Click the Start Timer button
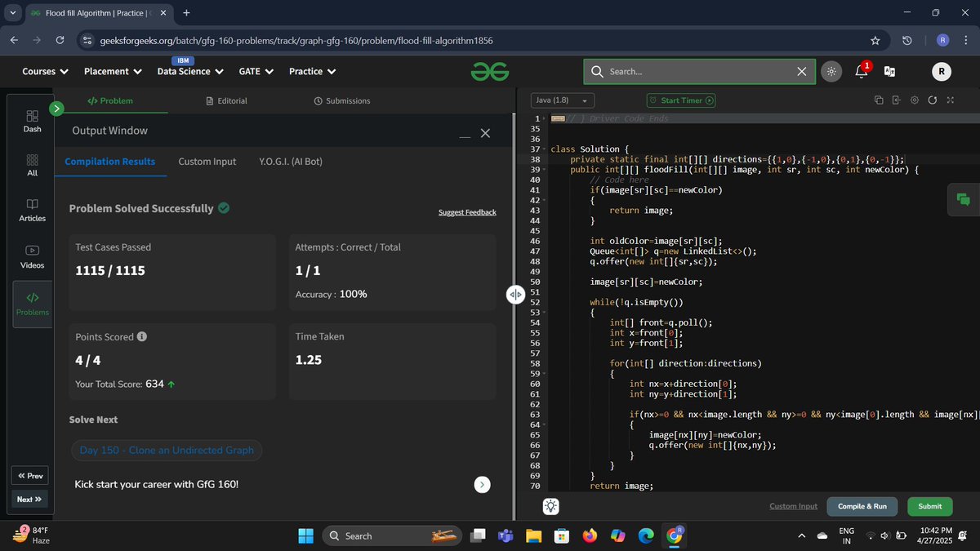The image size is (980, 551). [681, 100]
